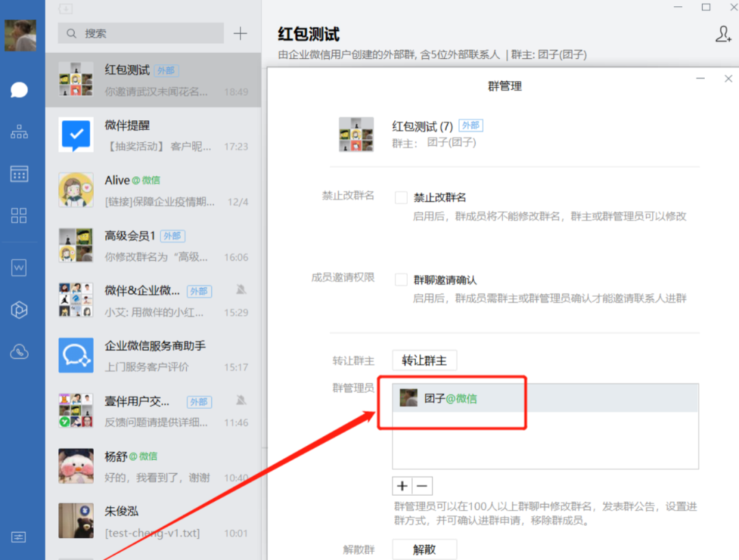Open the Contacts organization chart icon
Viewport: 739px width, 560px height.
(19, 132)
